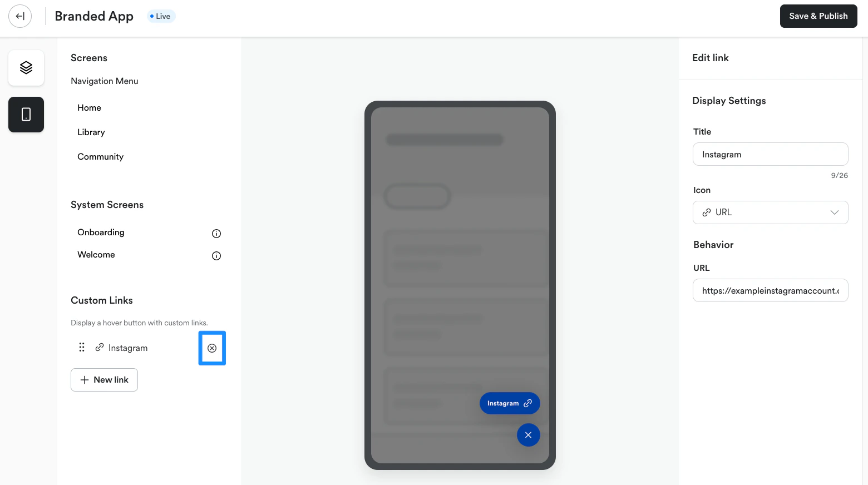Select the mobile device icon in sidebar
868x485 pixels.
[26, 115]
